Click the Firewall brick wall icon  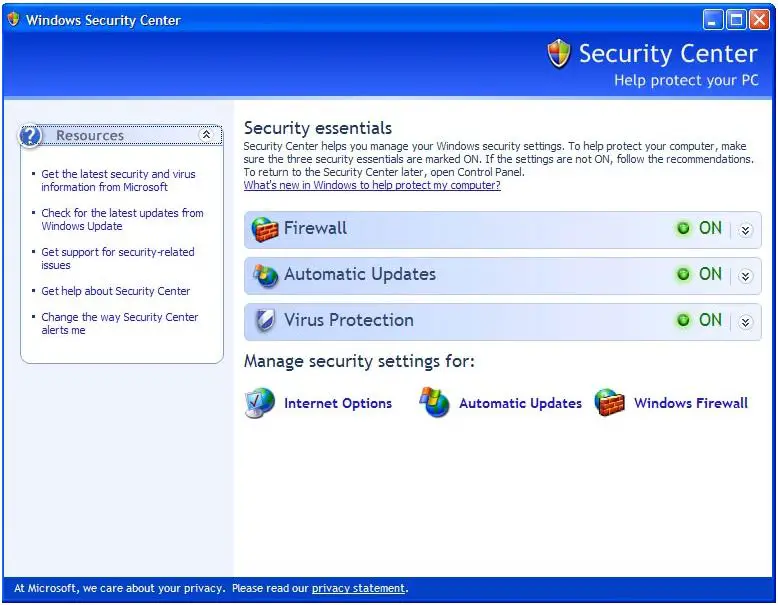(x=264, y=229)
